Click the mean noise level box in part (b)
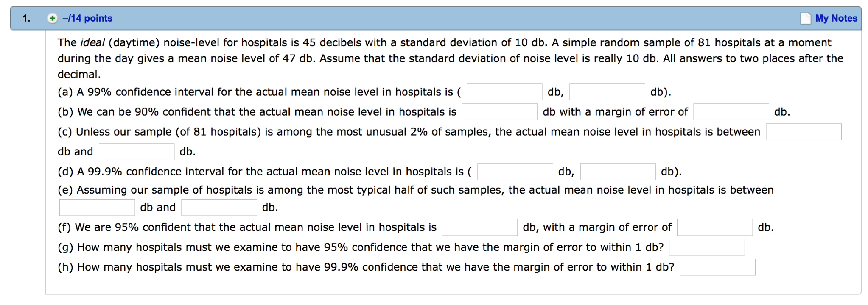The image size is (868, 305). coord(499,111)
